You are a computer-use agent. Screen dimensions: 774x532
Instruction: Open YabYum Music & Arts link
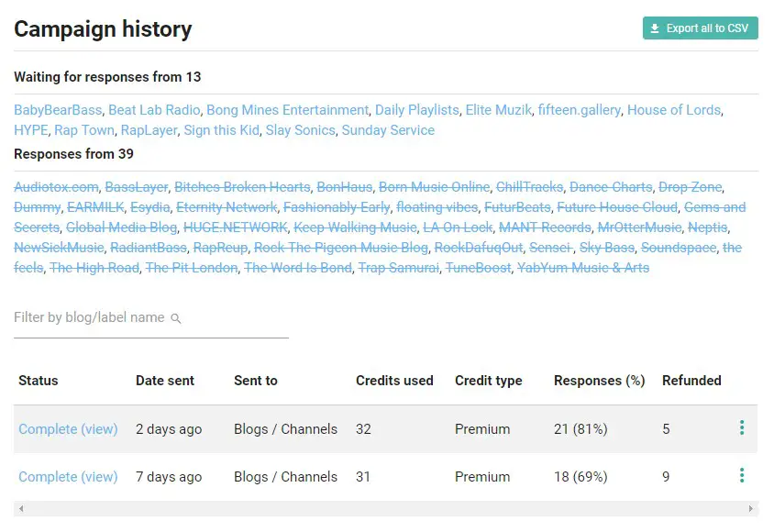coord(583,268)
